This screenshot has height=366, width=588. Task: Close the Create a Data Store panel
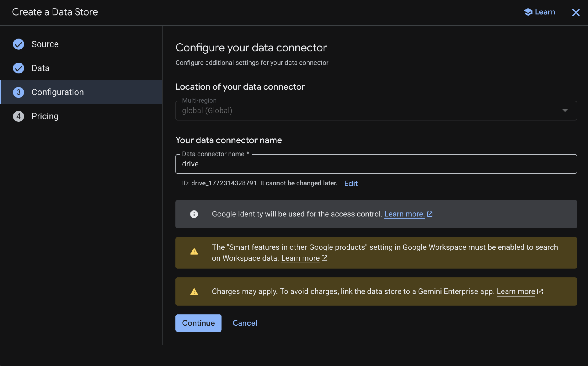click(576, 12)
